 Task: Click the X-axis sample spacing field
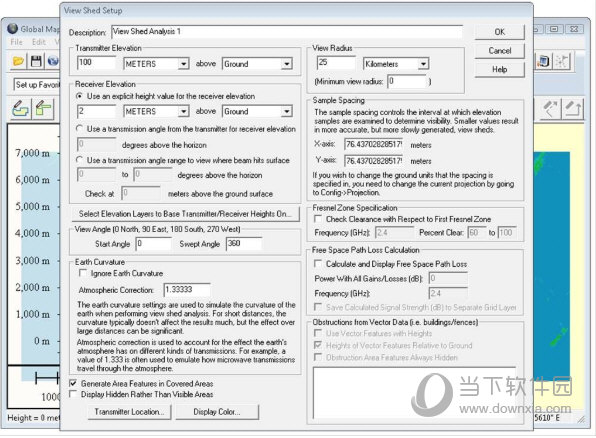click(x=374, y=144)
